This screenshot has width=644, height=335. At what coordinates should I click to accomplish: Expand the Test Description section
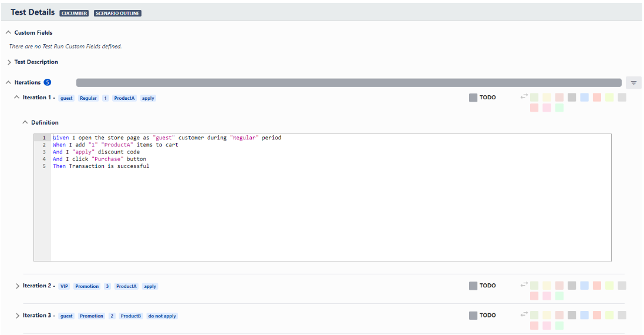point(9,62)
